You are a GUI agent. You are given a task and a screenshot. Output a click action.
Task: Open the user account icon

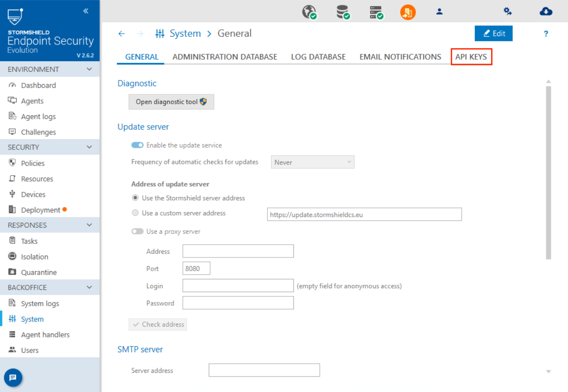(439, 12)
